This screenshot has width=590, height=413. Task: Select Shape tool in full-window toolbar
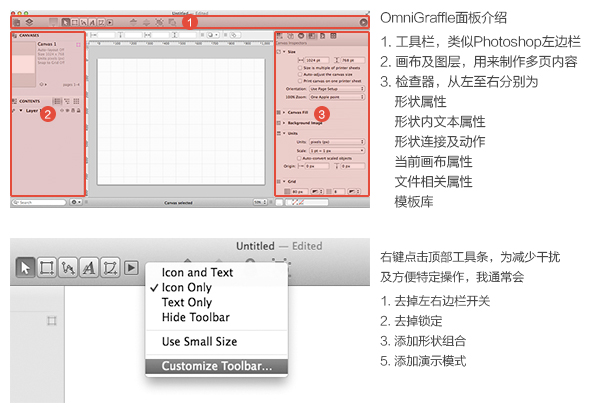(75, 22)
